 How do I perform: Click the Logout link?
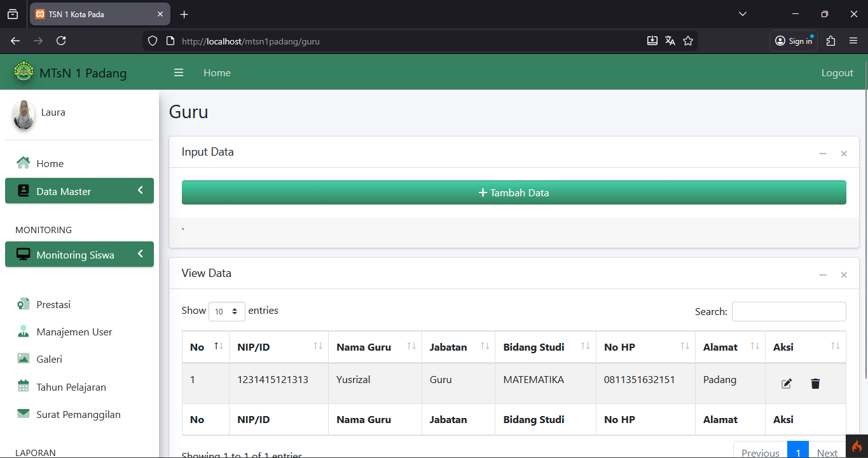coord(837,73)
